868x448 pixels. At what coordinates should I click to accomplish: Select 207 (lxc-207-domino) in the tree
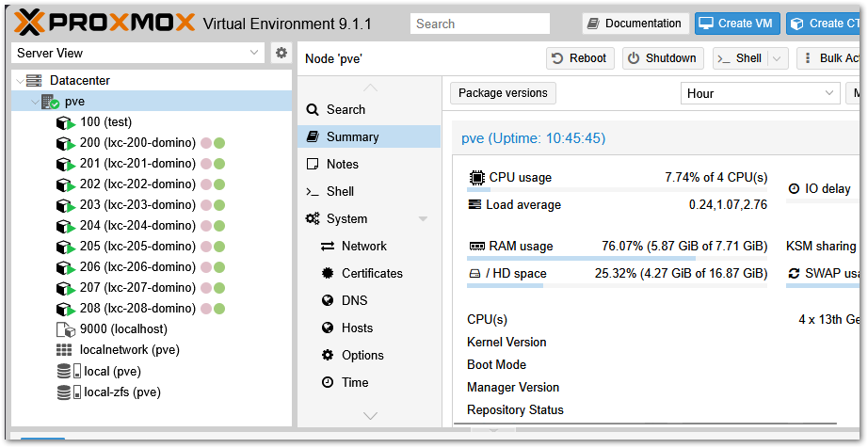[152, 288]
